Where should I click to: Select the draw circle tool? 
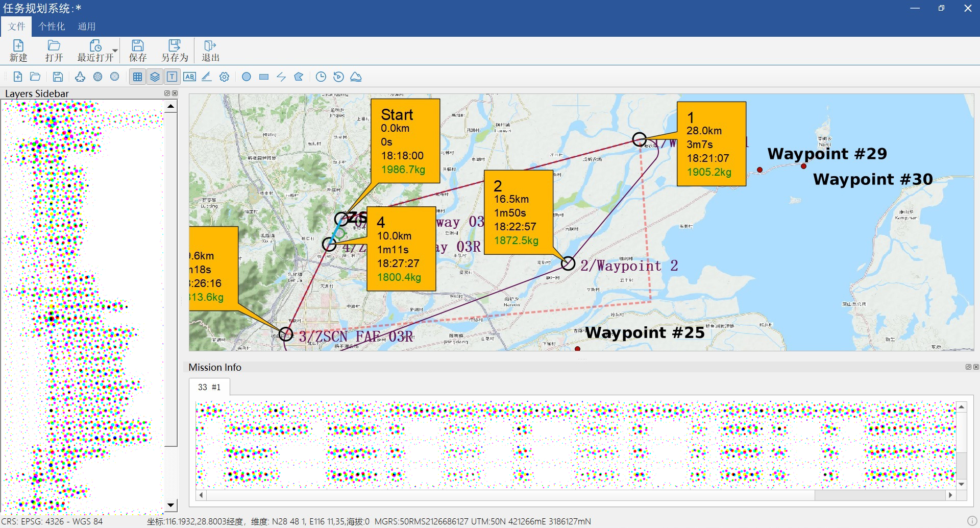pos(247,77)
